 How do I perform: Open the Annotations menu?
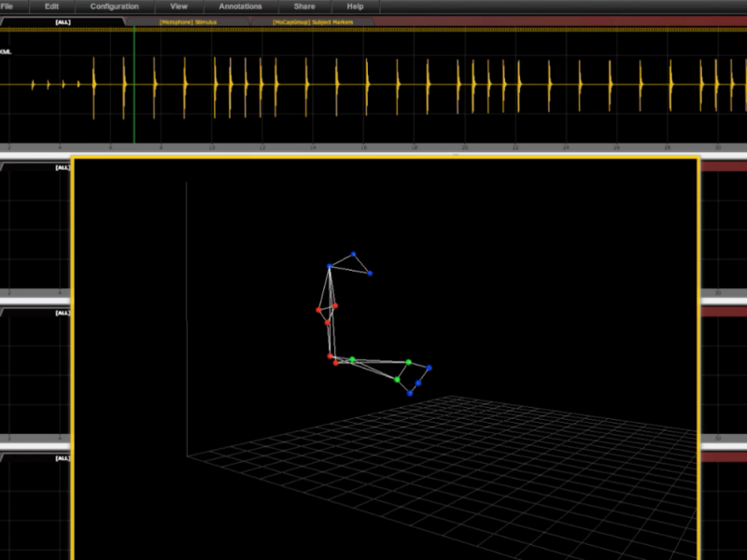(x=240, y=7)
